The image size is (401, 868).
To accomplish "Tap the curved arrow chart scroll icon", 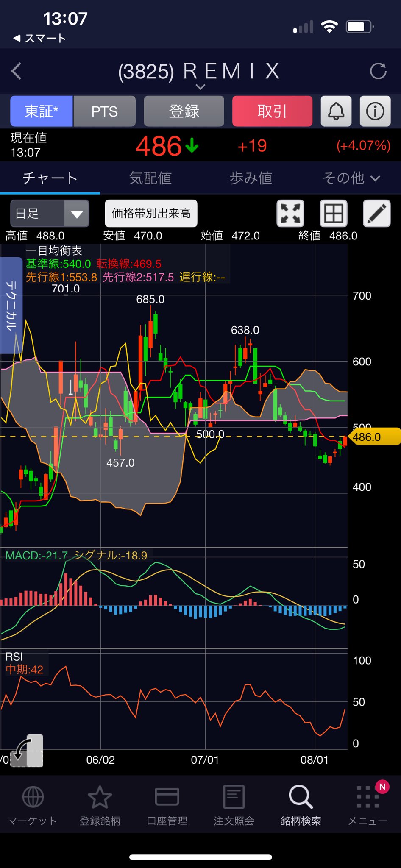I will point(27,751).
